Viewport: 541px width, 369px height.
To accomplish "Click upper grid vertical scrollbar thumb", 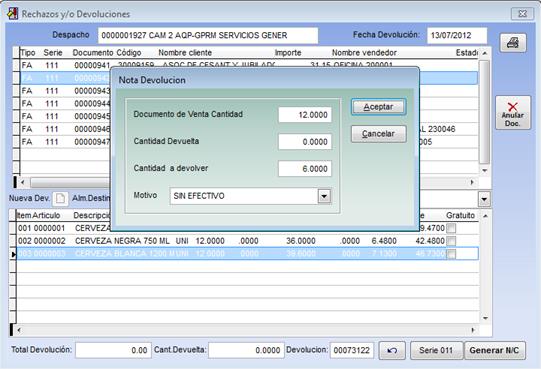I will pos(484,112).
